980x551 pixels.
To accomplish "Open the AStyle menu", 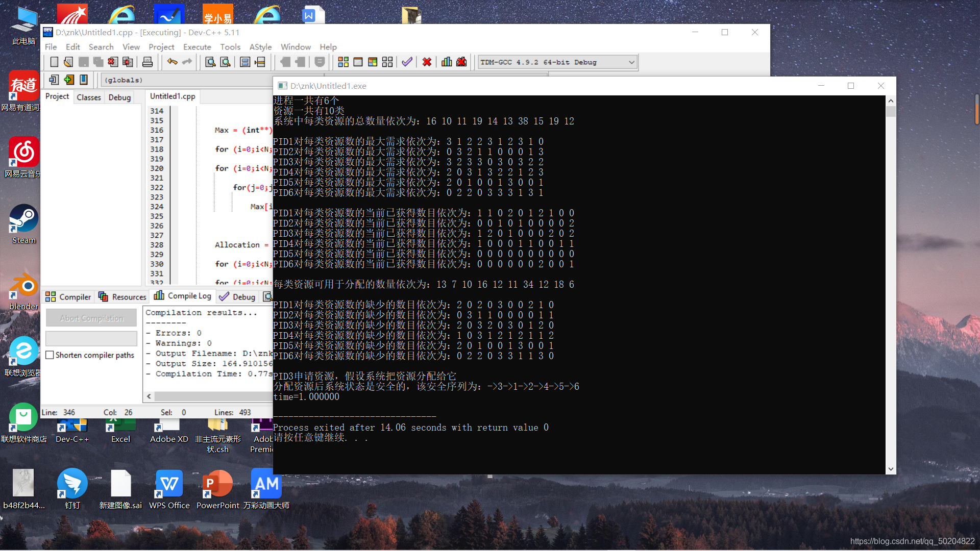I will [x=260, y=47].
